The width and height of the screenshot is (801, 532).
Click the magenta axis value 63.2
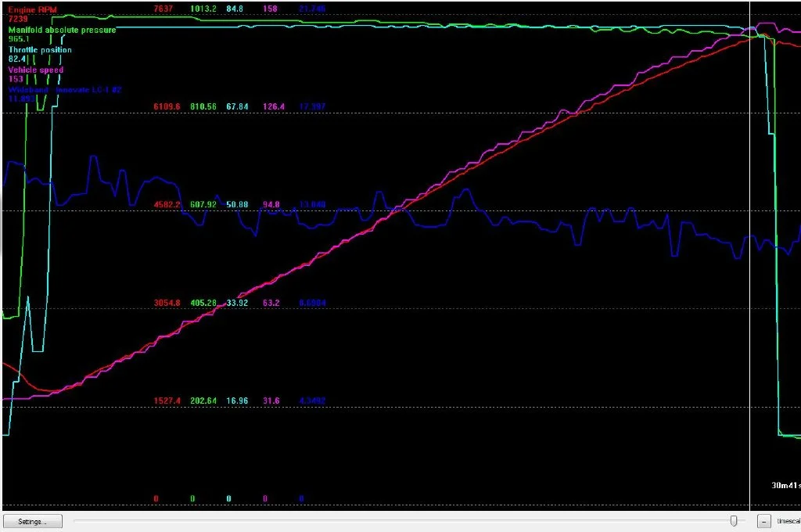tap(271, 303)
